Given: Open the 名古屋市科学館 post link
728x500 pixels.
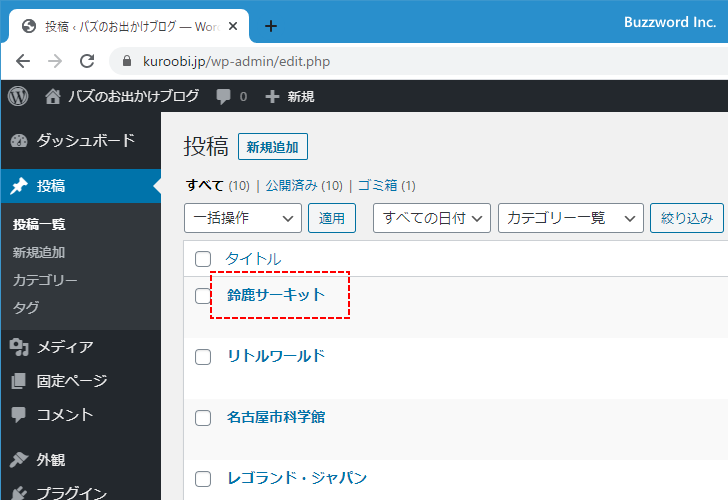Looking at the screenshot, I should 276,417.
